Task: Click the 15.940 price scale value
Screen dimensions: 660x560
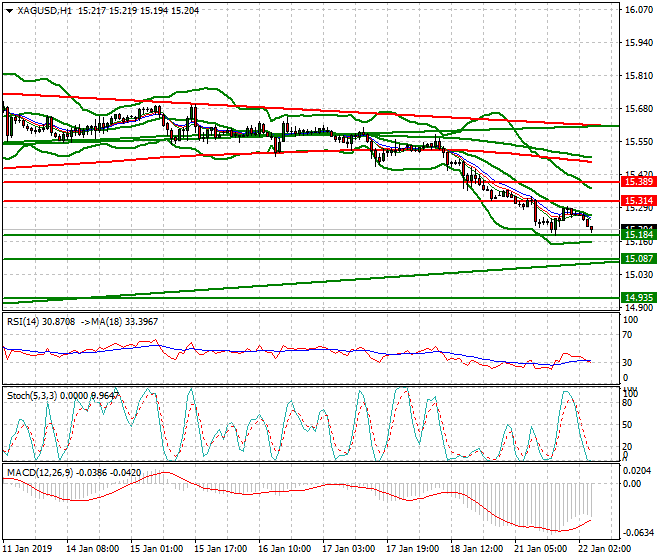Action: [639, 43]
